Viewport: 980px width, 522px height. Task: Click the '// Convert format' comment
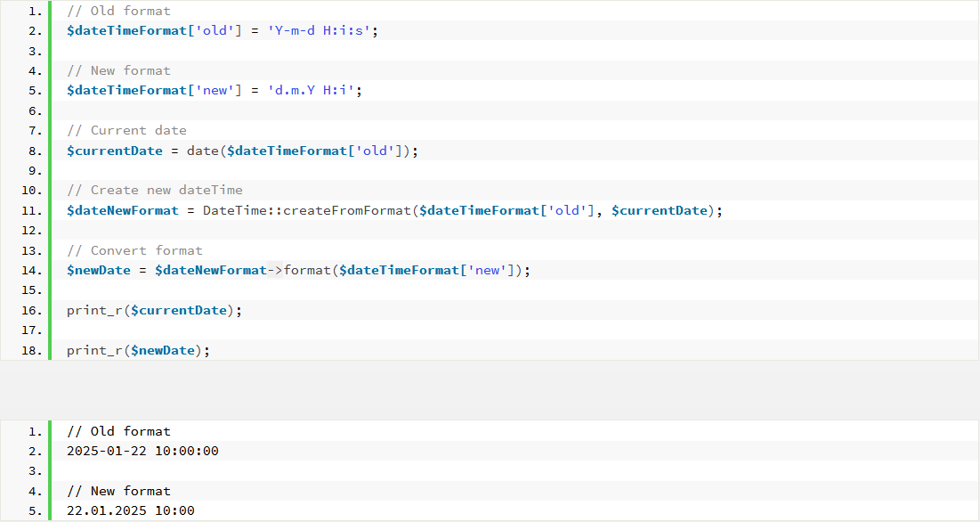(134, 250)
